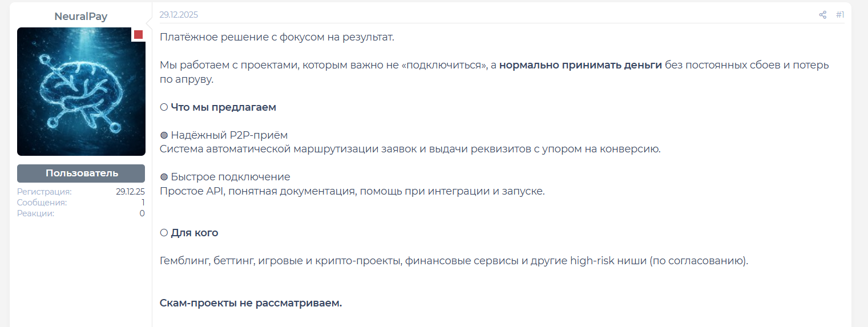Click the circle bullet before Для кого
The height and width of the screenshot is (327, 868).
click(x=164, y=233)
